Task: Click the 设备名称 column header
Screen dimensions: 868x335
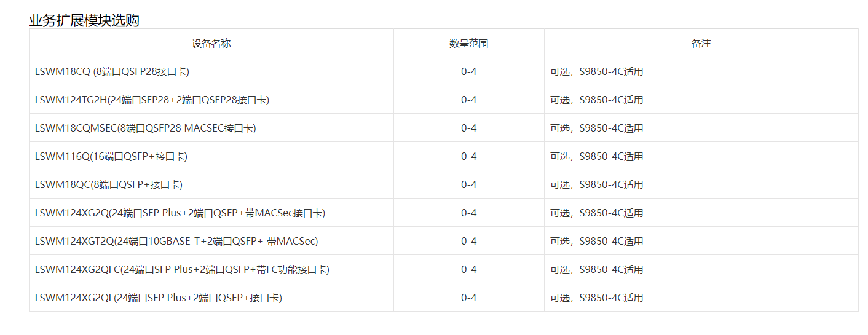Action: coord(211,44)
